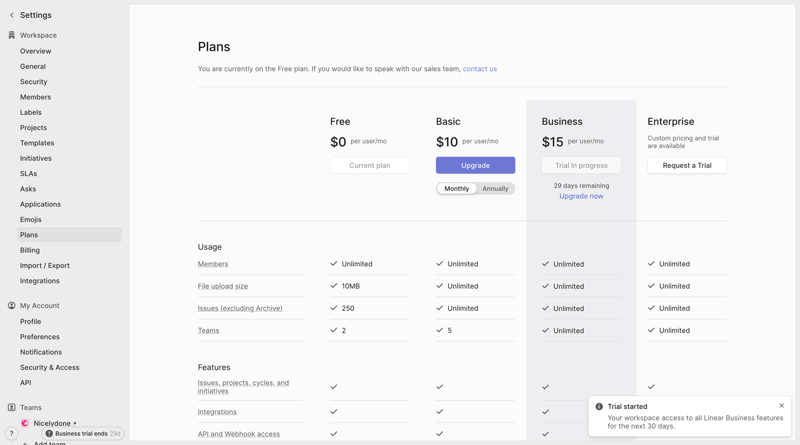Click the Current plan button under Free
800x445 pixels.
pyautogui.click(x=370, y=165)
